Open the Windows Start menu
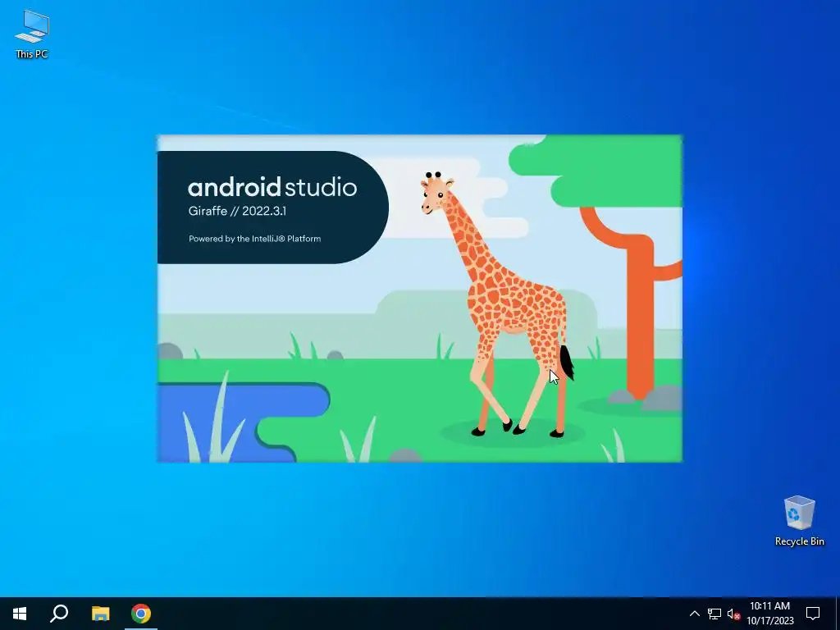840x630 pixels. coord(20,614)
